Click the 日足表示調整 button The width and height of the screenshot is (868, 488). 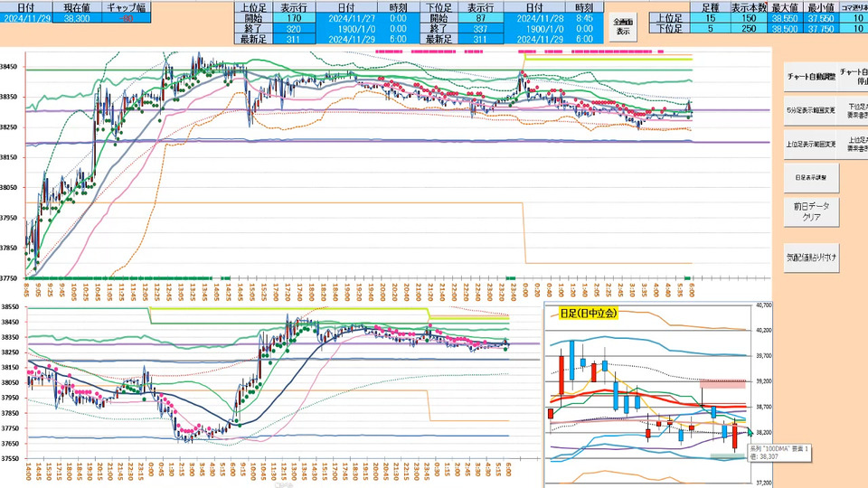812,178
